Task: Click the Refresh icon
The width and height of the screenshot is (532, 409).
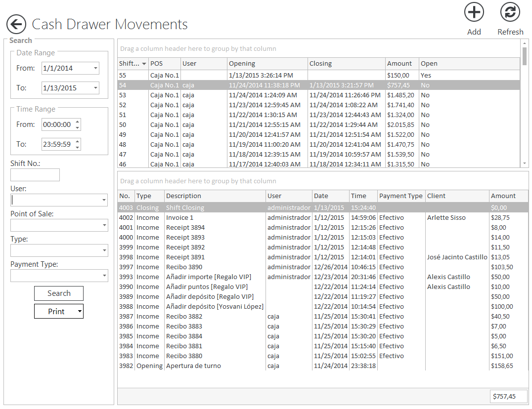Action: pos(510,12)
